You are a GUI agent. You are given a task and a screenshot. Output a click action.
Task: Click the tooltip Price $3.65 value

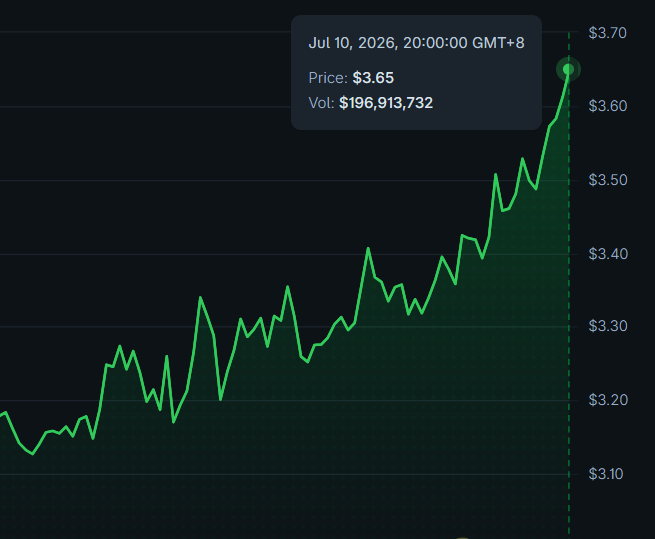(373, 78)
